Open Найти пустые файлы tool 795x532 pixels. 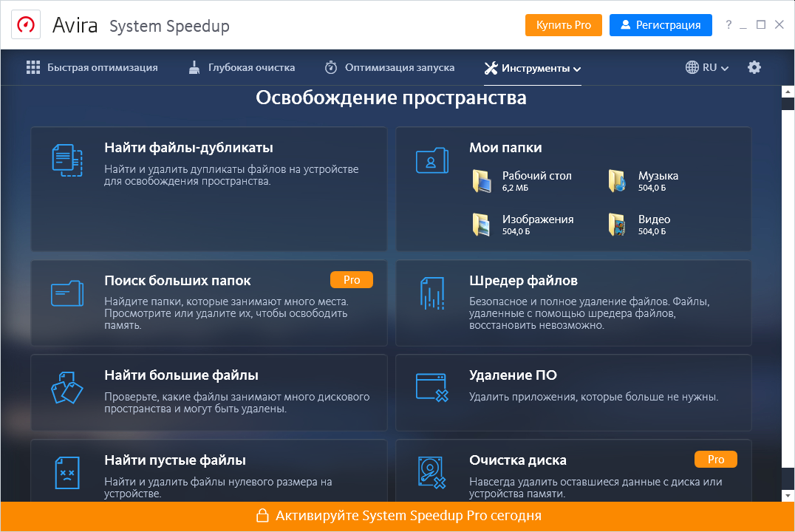[x=209, y=471]
